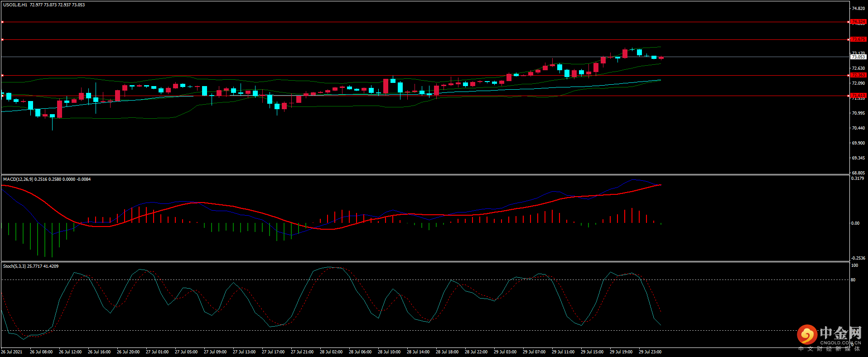868x357 pixels.
Task: Click left anchor handle of 72.363 line
Action: [x=2, y=76]
